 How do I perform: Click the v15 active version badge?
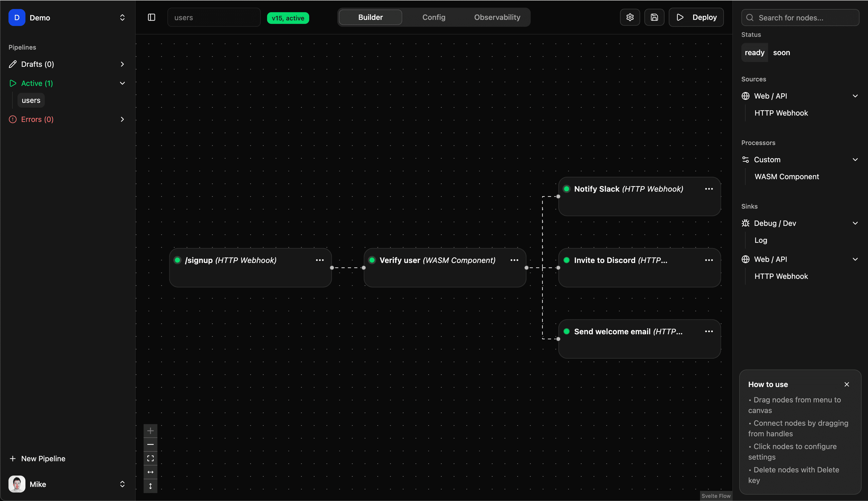tap(288, 18)
